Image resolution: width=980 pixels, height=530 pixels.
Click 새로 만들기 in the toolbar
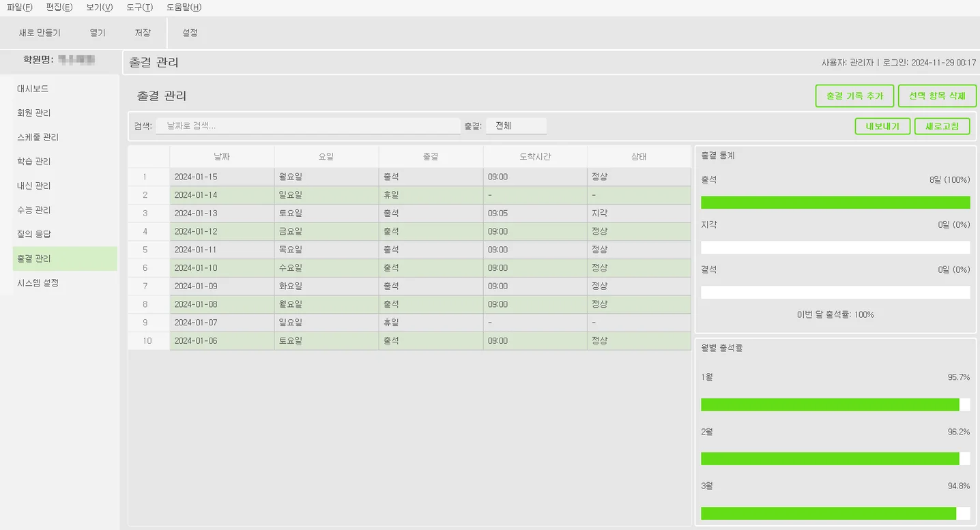tap(40, 33)
